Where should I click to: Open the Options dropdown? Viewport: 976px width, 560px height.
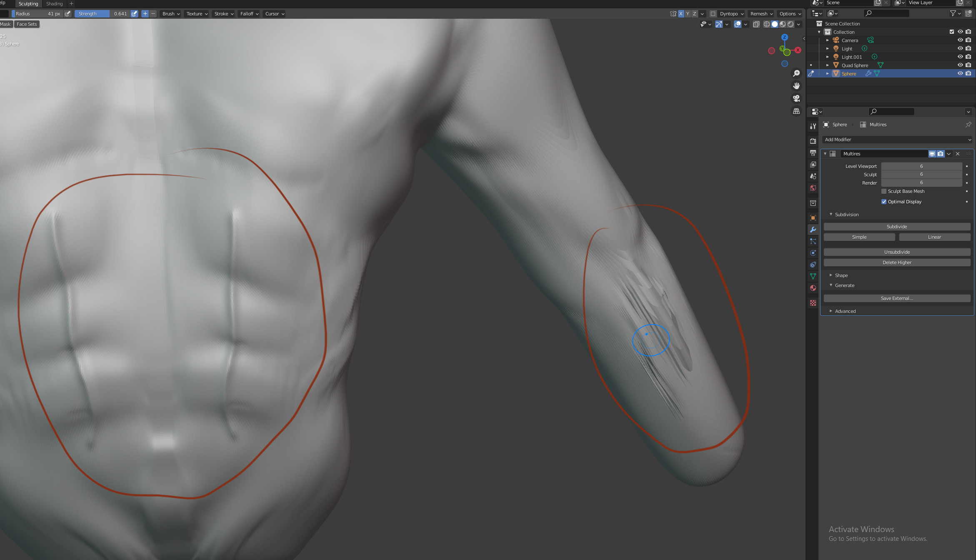tap(790, 14)
